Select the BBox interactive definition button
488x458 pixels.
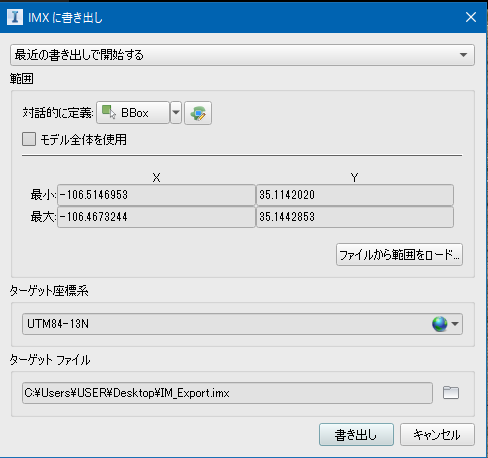coord(133,113)
